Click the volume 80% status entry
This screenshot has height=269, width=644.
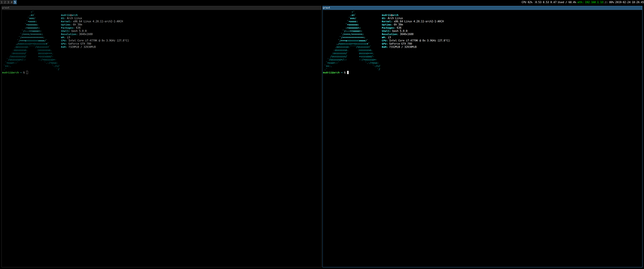tap(609, 2)
